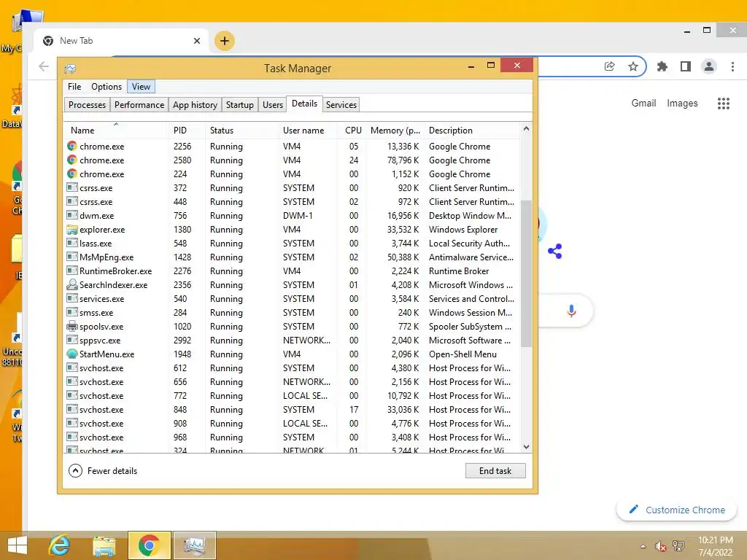The image size is (747, 560).
Task: Close the New Tab tab
Action: (x=197, y=41)
